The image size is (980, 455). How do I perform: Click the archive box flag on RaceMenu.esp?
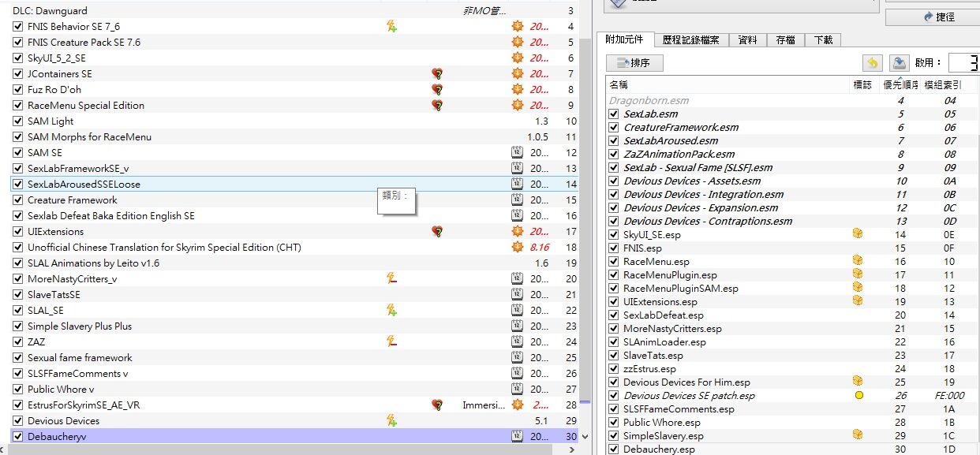tap(858, 260)
